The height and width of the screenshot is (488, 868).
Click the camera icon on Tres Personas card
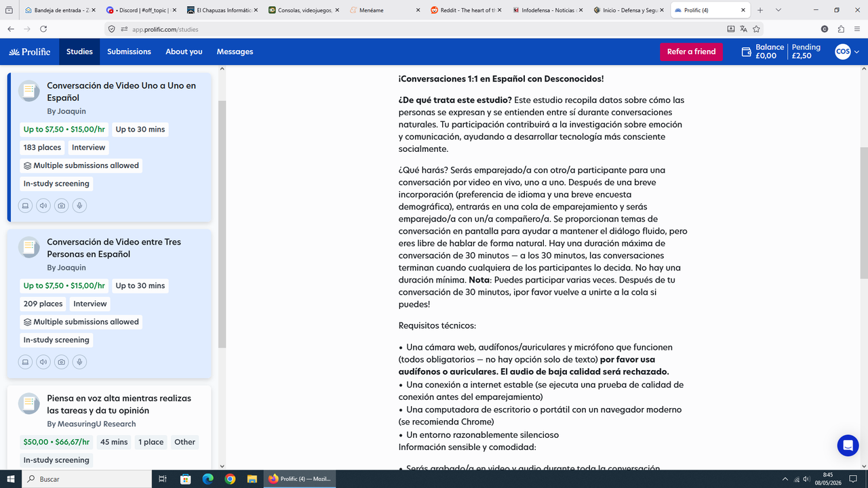[x=62, y=362]
